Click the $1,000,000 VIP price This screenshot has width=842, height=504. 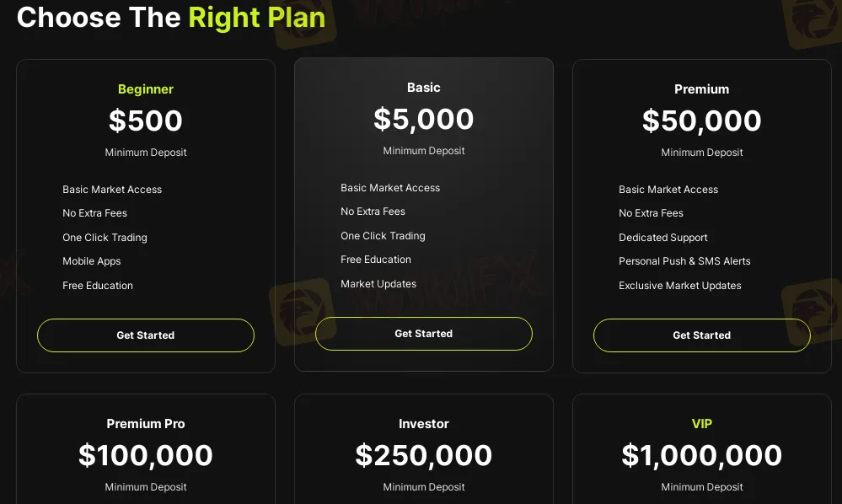702,455
